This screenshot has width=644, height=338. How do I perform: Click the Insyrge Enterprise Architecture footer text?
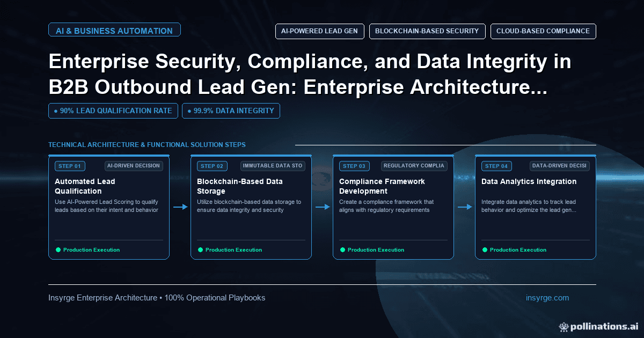157,298
